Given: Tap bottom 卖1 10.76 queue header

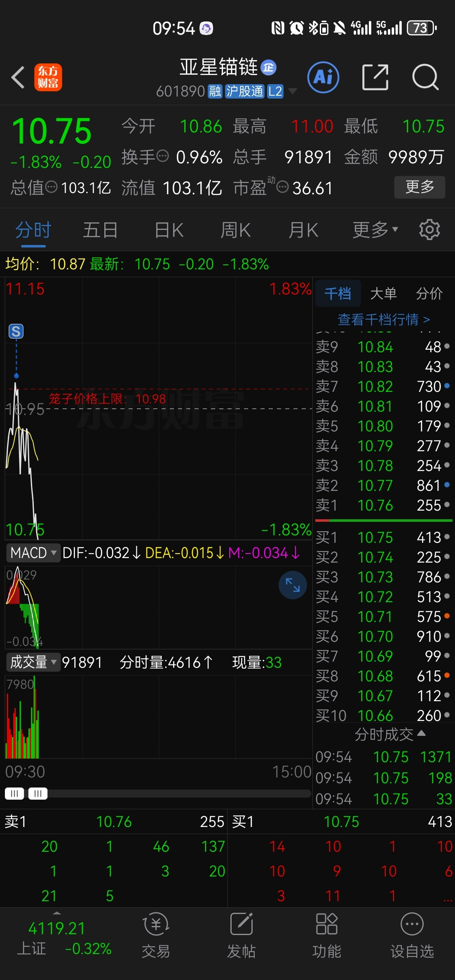Looking at the screenshot, I should point(114,822).
